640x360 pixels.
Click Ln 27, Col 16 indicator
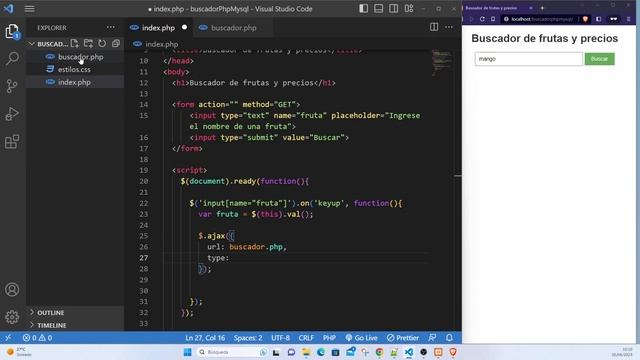(205, 338)
